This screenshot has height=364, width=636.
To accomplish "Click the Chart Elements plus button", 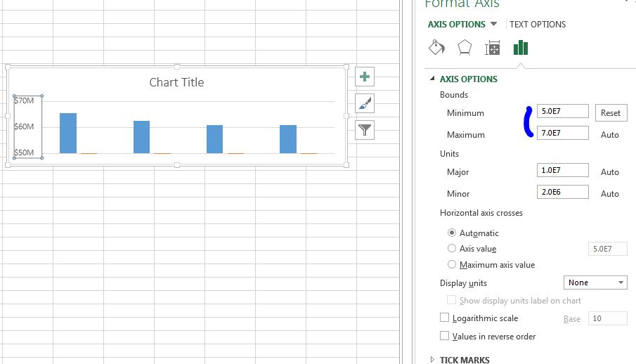I will point(365,77).
